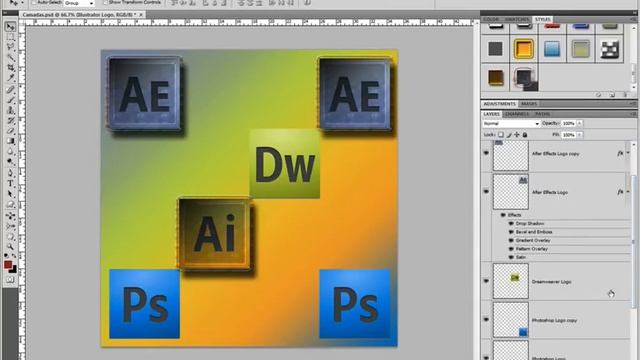Screen dimensions: 640x360
Task: Select the 3D Camera tool
Action: [11, 226]
